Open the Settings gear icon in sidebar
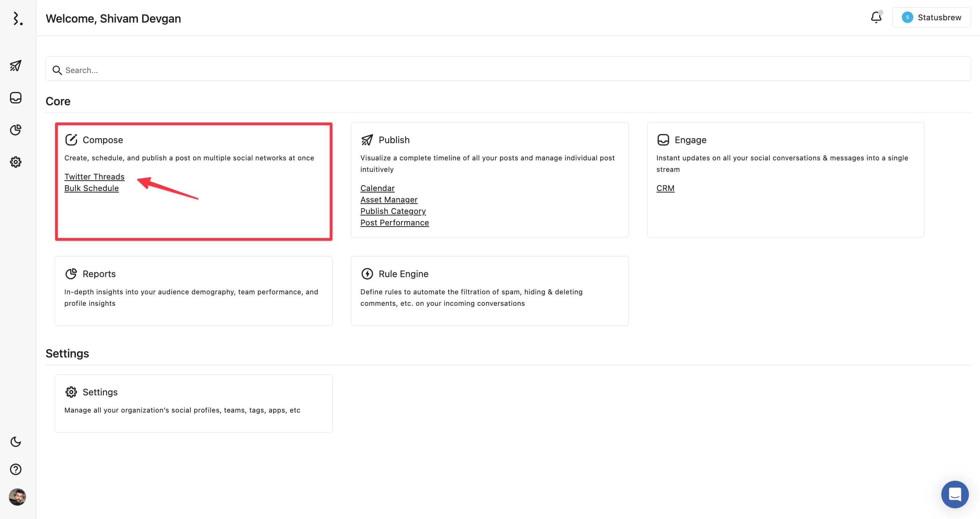980x519 pixels. pyautogui.click(x=15, y=162)
